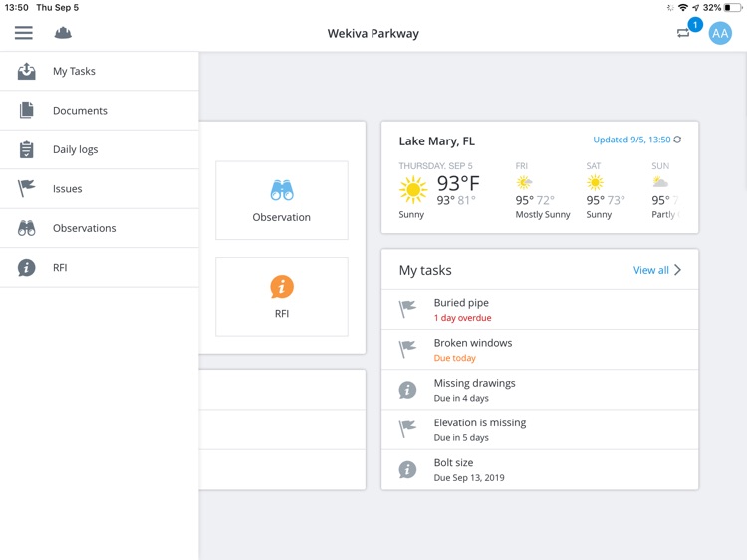Click the '1 day overdue' status text

coord(462,318)
